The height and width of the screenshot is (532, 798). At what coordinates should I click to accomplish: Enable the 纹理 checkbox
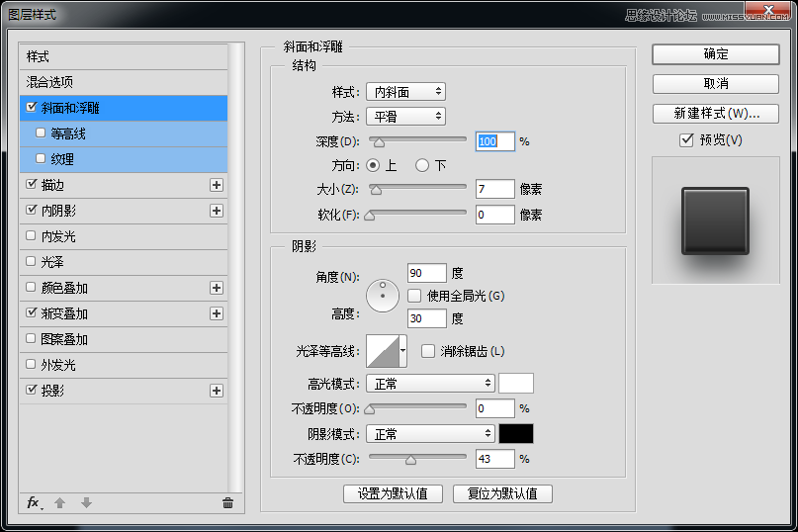(41, 158)
